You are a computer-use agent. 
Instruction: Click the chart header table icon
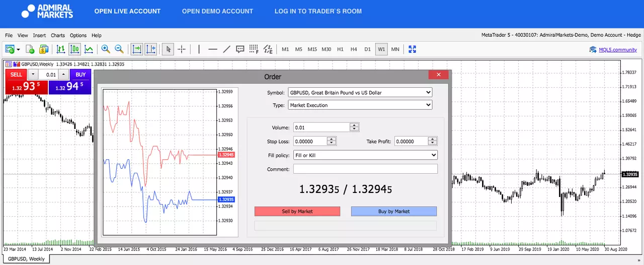pos(8,64)
